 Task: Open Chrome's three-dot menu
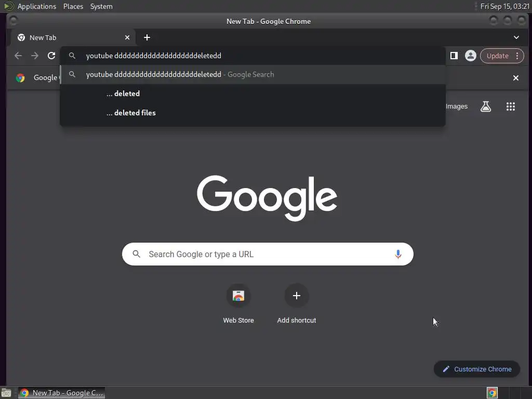coord(517,56)
